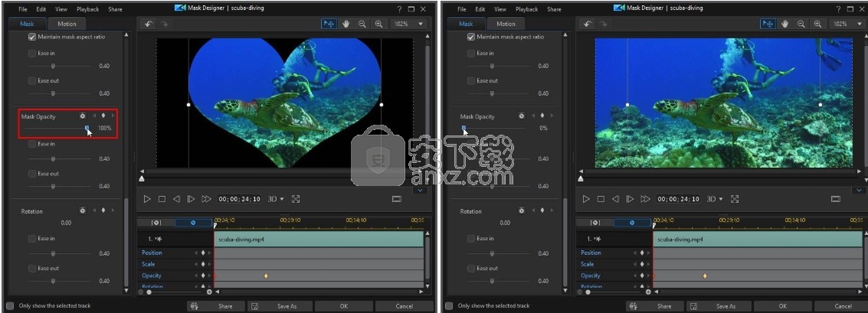Viewport: 868px width, 313px height.
Task: Check Only show the selected track, left window
Action: pos(10,306)
